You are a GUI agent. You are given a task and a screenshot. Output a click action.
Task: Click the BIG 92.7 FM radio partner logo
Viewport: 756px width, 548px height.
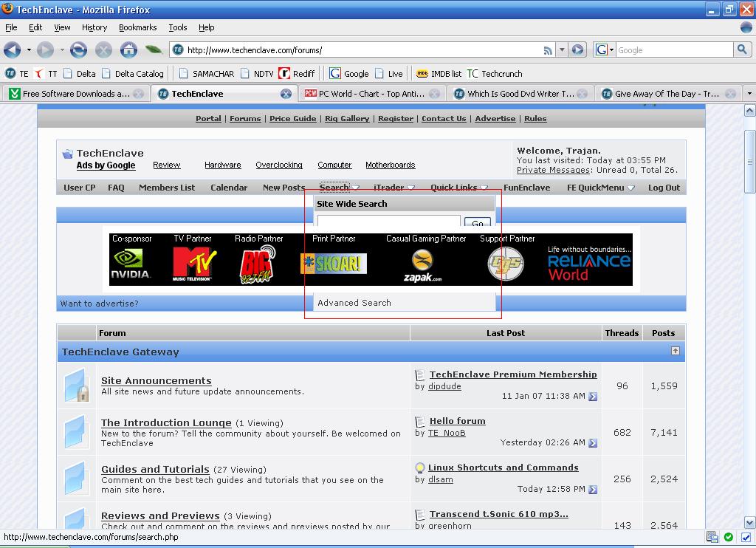[x=258, y=264]
